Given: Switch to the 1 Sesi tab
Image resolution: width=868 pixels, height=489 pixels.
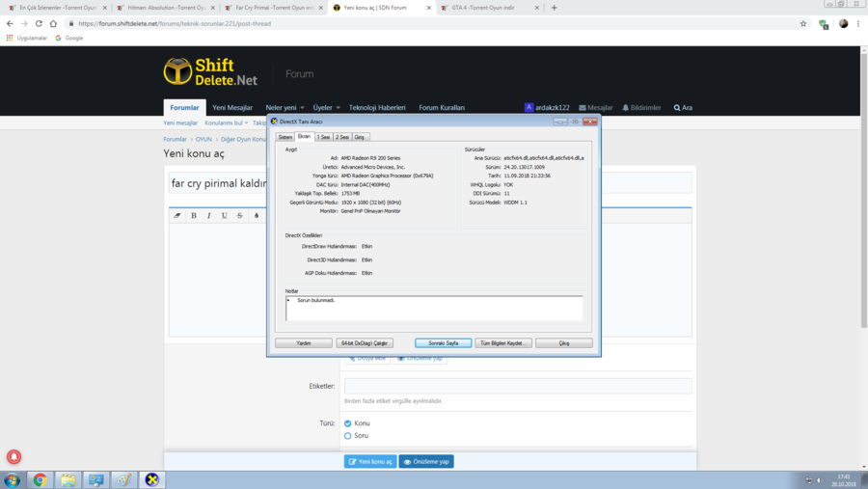Looking at the screenshot, I should coord(324,137).
